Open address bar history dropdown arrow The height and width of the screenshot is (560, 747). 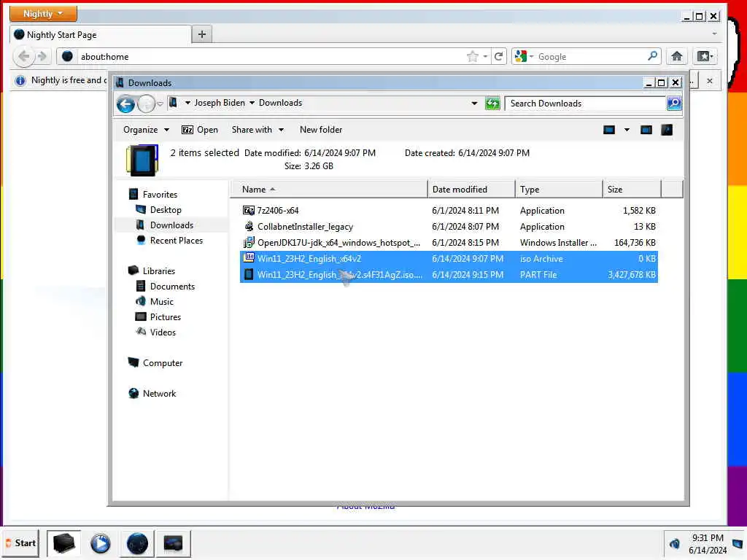click(x=474, y=104)
